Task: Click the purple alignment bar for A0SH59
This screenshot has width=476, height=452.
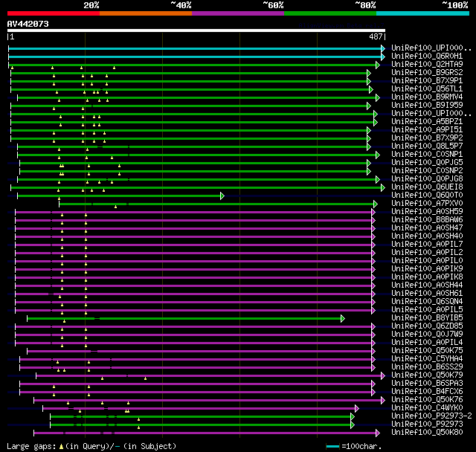Action: 193,212
